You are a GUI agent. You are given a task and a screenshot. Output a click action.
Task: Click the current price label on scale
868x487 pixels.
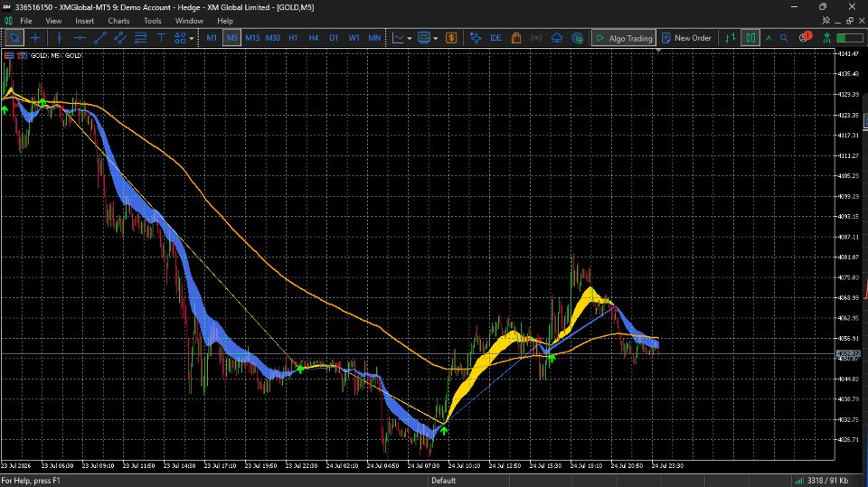click(848, 353)
